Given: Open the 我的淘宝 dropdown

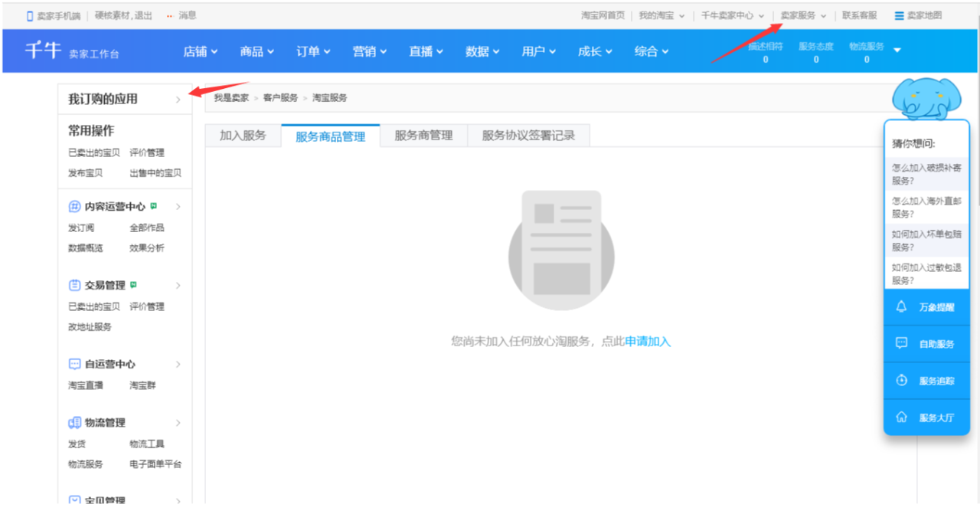Looking at the screenshot, I should [x=661, y=15].
